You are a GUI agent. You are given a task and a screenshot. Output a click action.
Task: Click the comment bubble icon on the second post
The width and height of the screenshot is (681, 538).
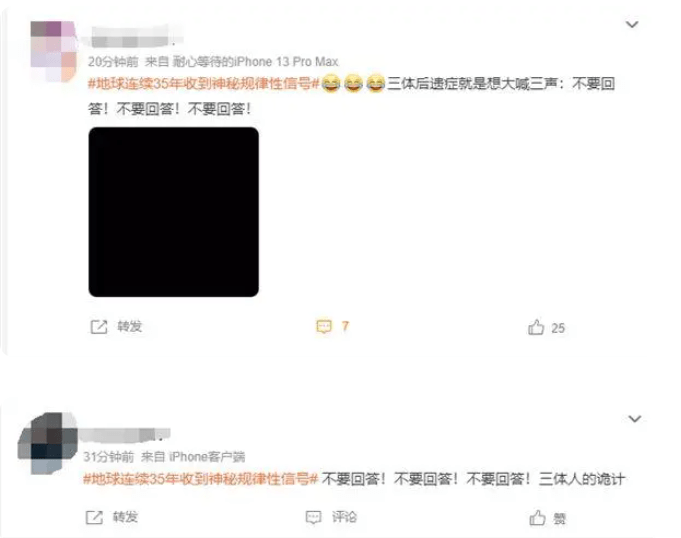[314, 517]
